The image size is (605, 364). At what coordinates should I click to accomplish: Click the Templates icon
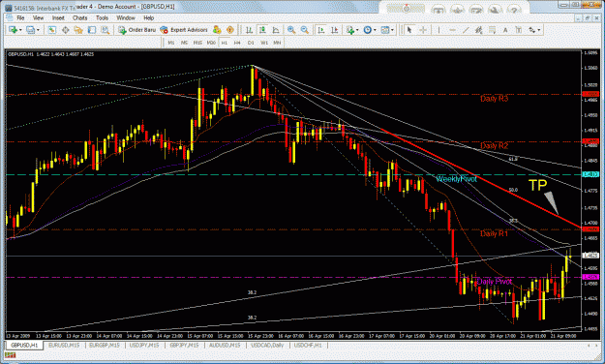[x=384, y=30]
